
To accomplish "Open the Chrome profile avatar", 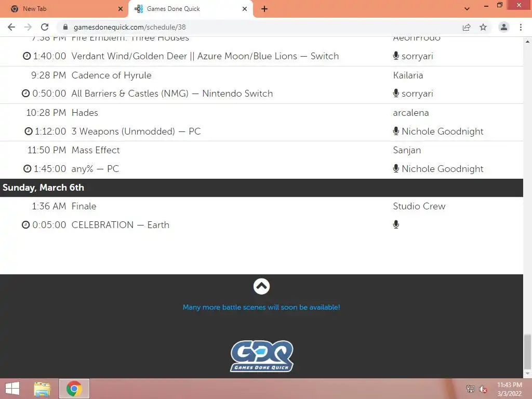I will click(x=504, y=27).
